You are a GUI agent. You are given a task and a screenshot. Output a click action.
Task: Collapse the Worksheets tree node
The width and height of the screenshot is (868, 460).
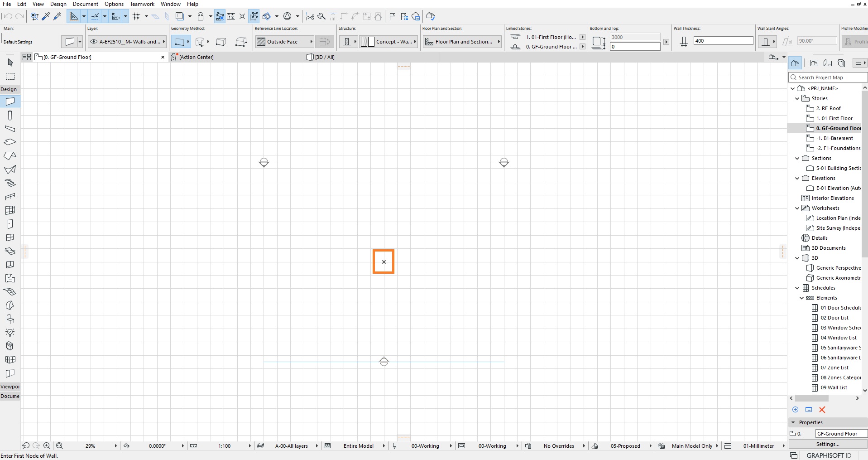click(x=797, y=208)
